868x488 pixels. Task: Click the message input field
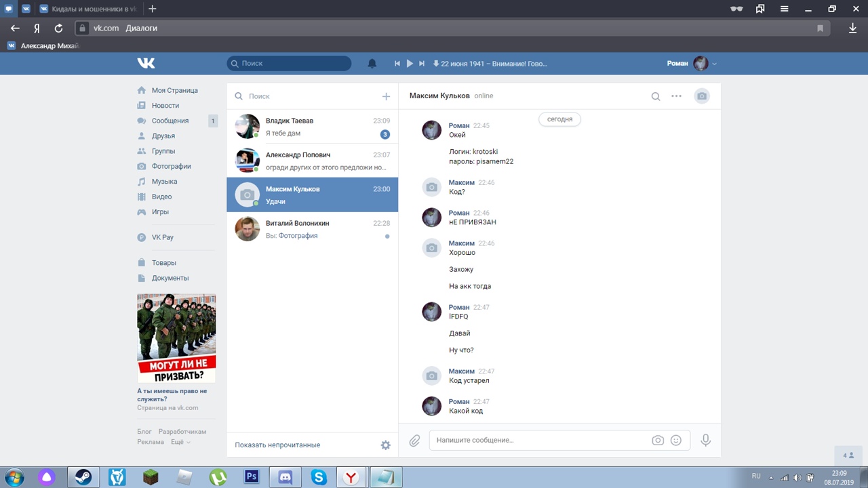(x=539, y=440)
